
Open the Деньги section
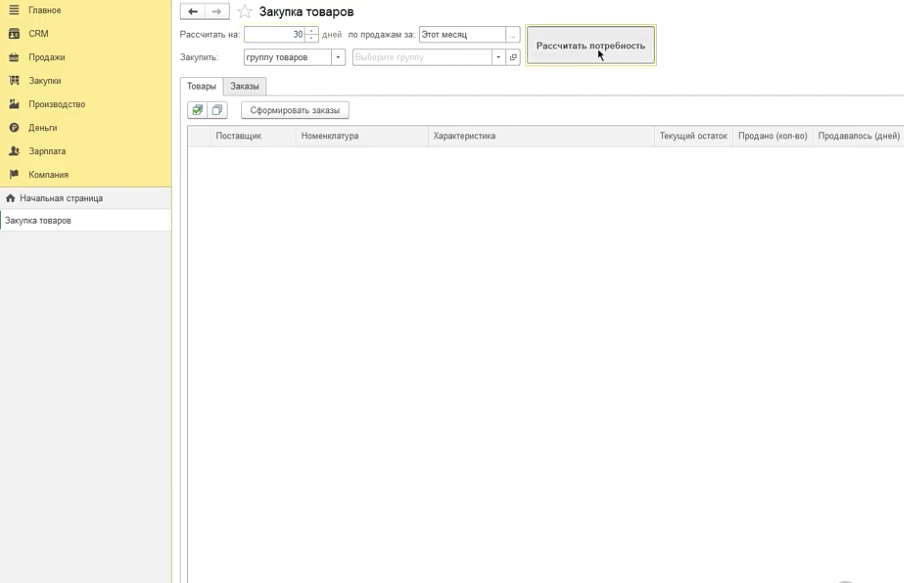[x=42, y=128]
